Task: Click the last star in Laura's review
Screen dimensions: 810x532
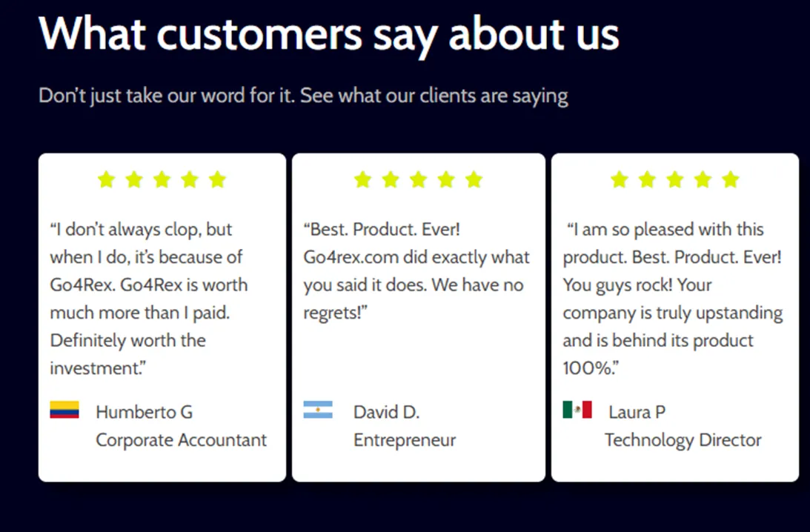Action: click(x=731, y=180)
